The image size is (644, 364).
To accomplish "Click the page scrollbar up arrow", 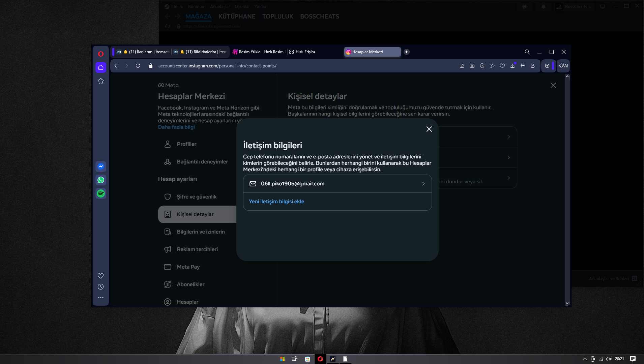I will tap(567, 77).
